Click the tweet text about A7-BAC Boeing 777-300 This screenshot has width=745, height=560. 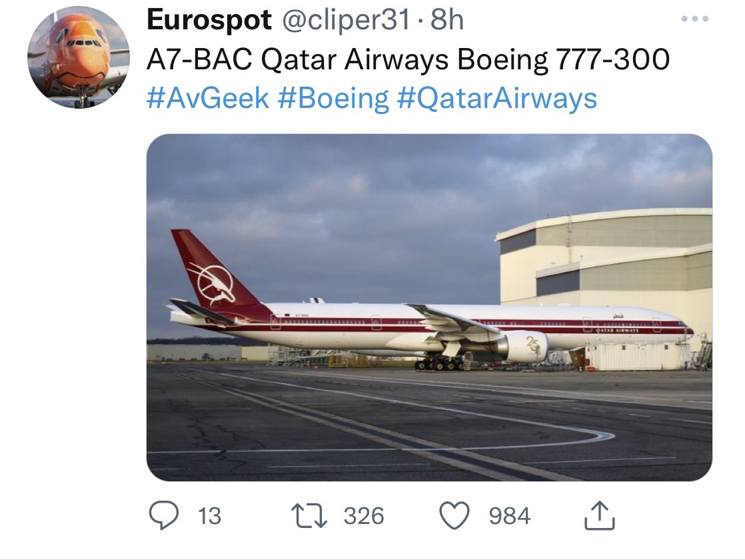pyautogui.click(x=408, y=61)
